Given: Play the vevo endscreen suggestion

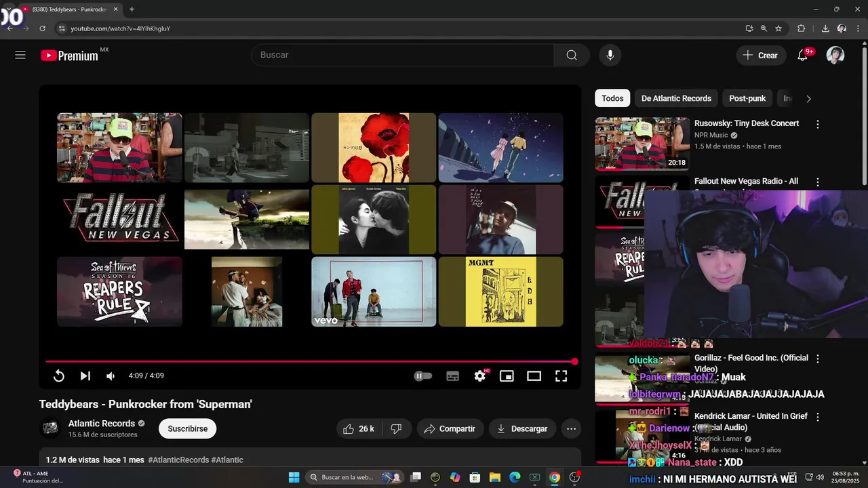Looking at the screenshot, I should (x=374, y=291).
